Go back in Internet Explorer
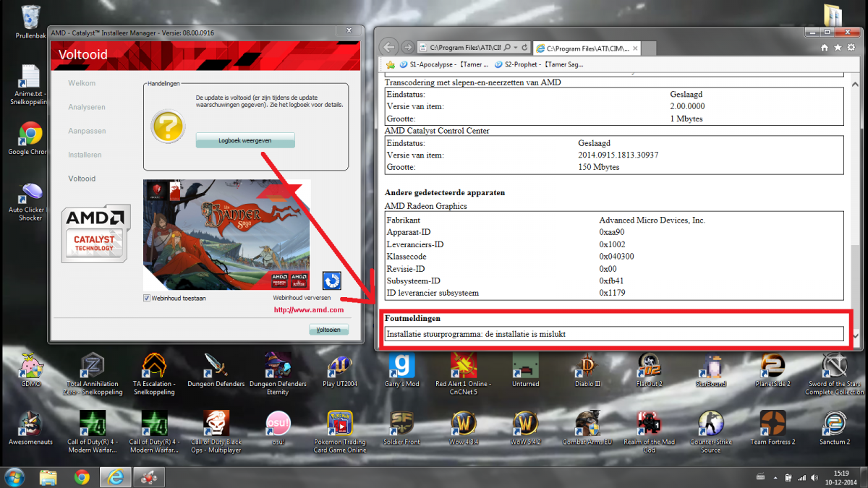Image resolution: width=868 pixels, height=488 pixels. (388, 47)
